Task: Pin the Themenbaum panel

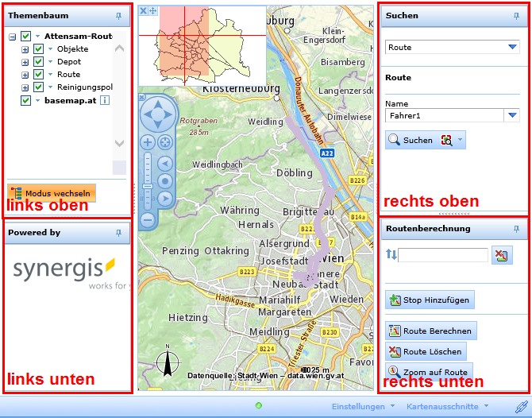Action: coord(118,16)
